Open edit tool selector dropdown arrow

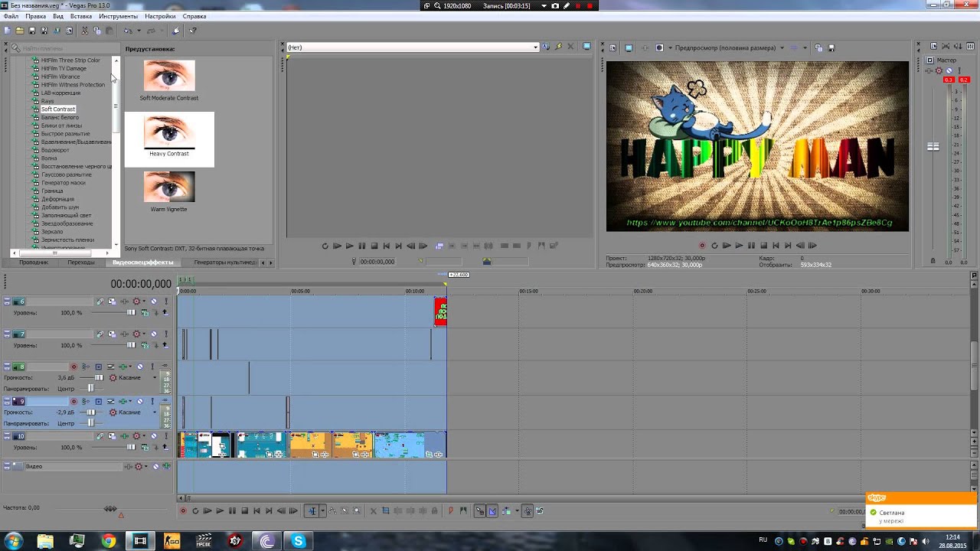tap(322, 510)
